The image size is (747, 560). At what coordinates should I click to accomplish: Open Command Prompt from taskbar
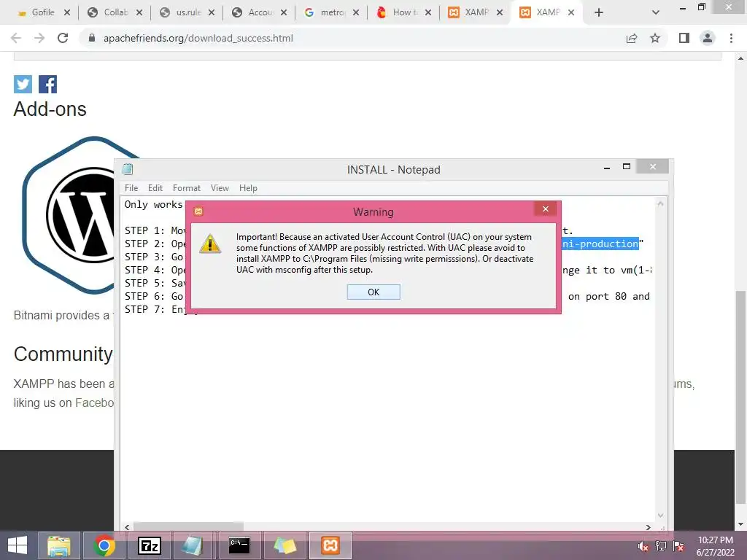[x=239, y=545]
